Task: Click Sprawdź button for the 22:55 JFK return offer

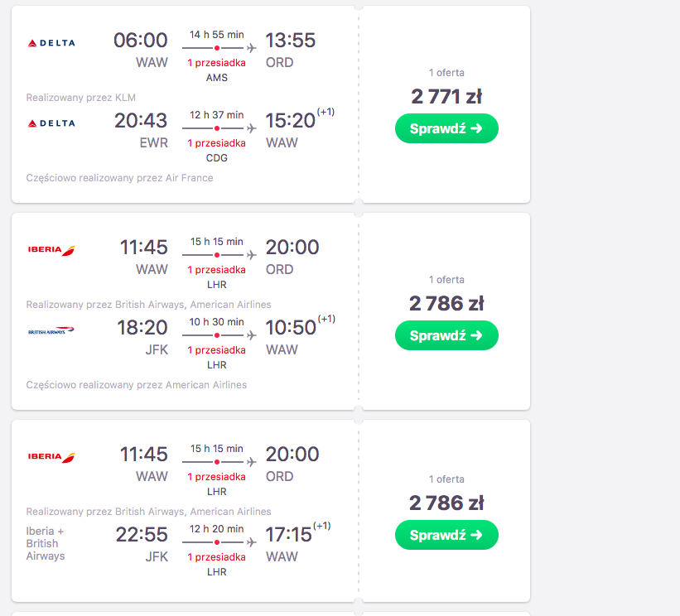Action: tap(446, 535)
